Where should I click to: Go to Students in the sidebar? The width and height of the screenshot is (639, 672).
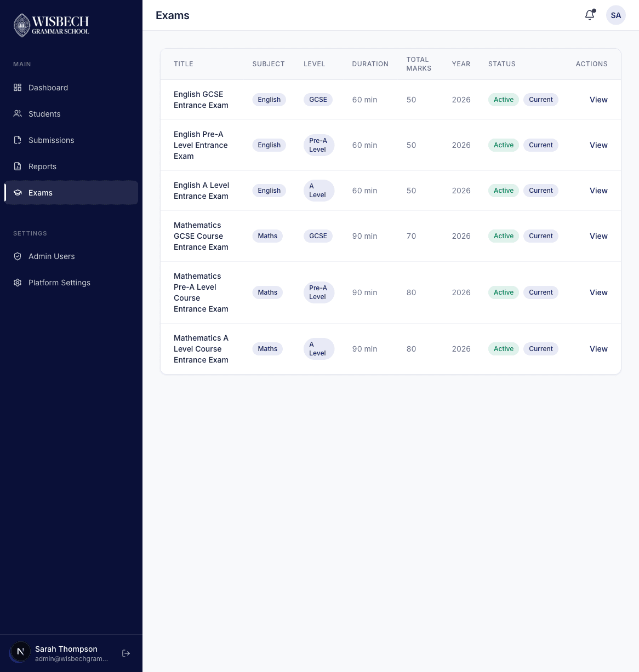click(44, 114)
